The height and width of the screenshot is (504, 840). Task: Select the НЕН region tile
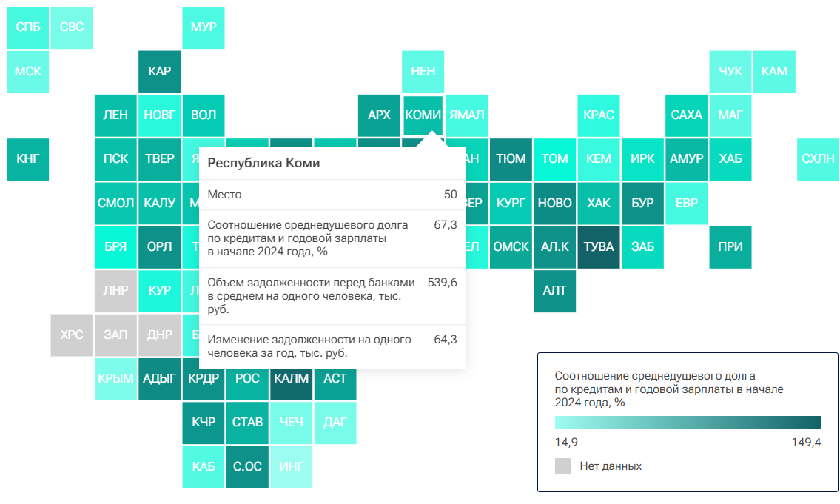(423, 72)
